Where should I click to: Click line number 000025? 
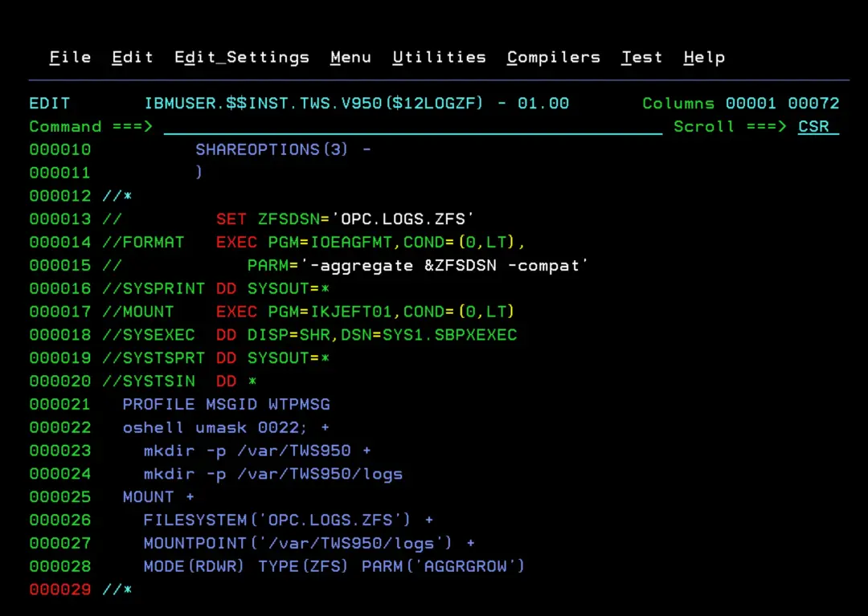(59, 498)
